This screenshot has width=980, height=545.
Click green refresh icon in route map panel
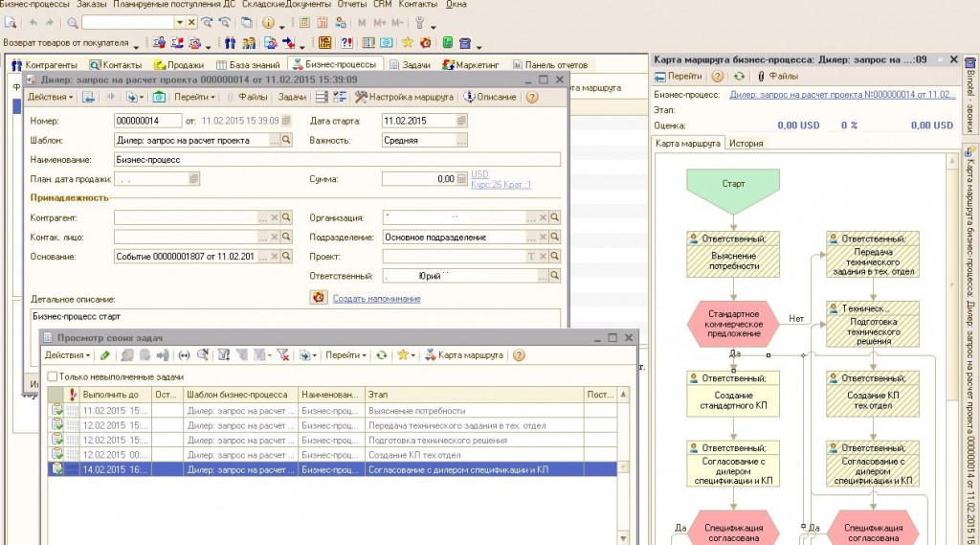point(740,77)
